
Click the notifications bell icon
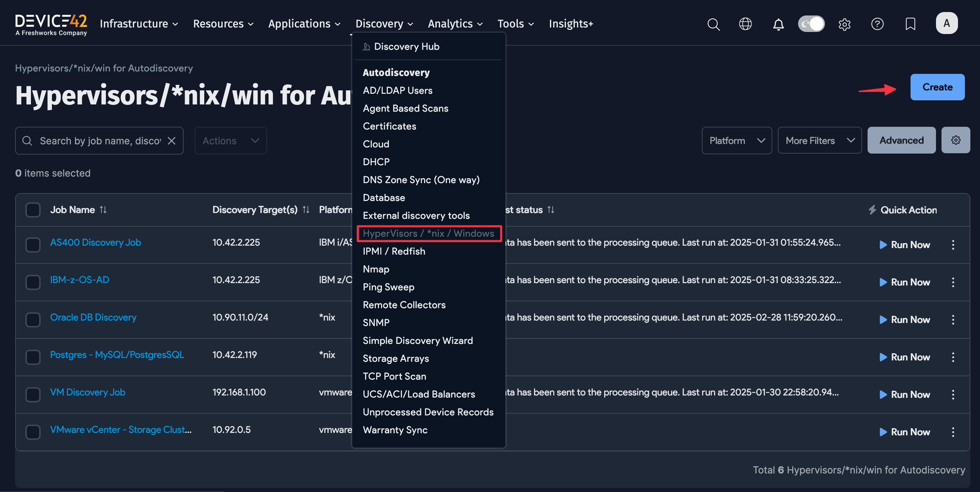click(x=778, y=24)
